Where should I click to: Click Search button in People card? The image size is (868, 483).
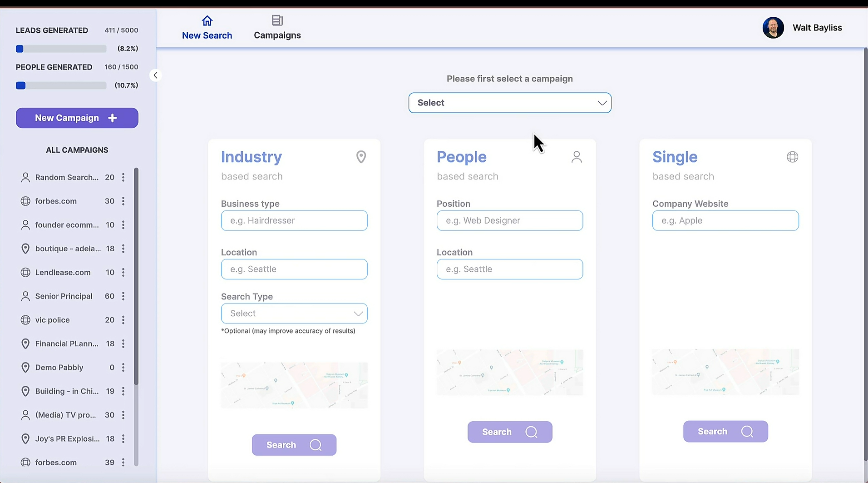click(509, 432)
